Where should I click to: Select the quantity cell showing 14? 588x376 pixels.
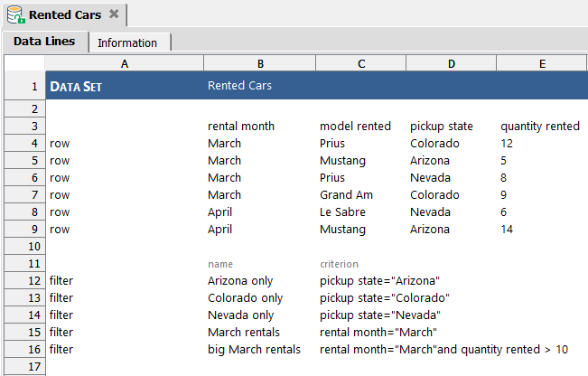click(507, 230)
